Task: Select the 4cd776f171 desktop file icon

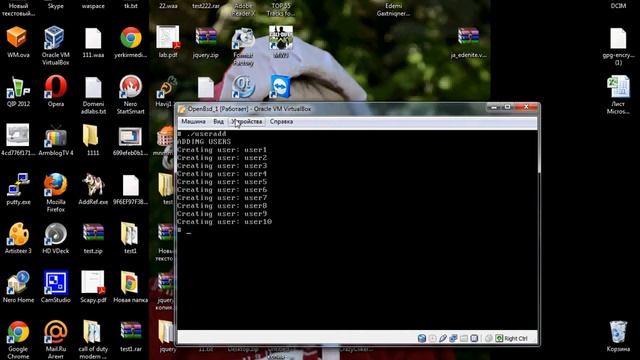Action: coord(18,140)
